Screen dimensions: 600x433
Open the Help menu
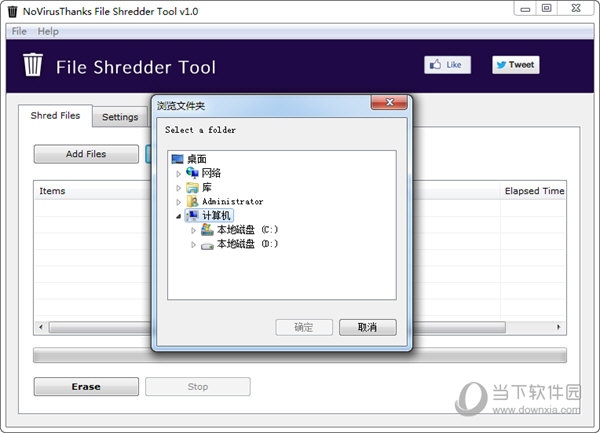[x=48, y=32]
